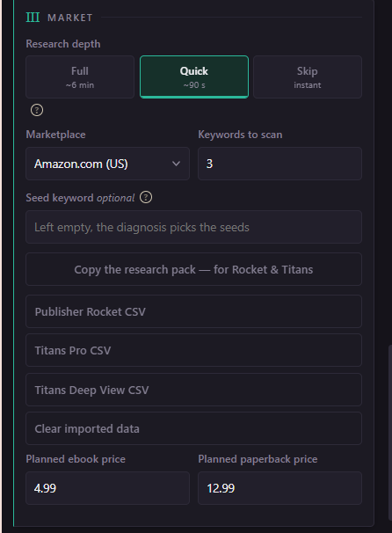Select the Quick ~90 s research depth

194,77
